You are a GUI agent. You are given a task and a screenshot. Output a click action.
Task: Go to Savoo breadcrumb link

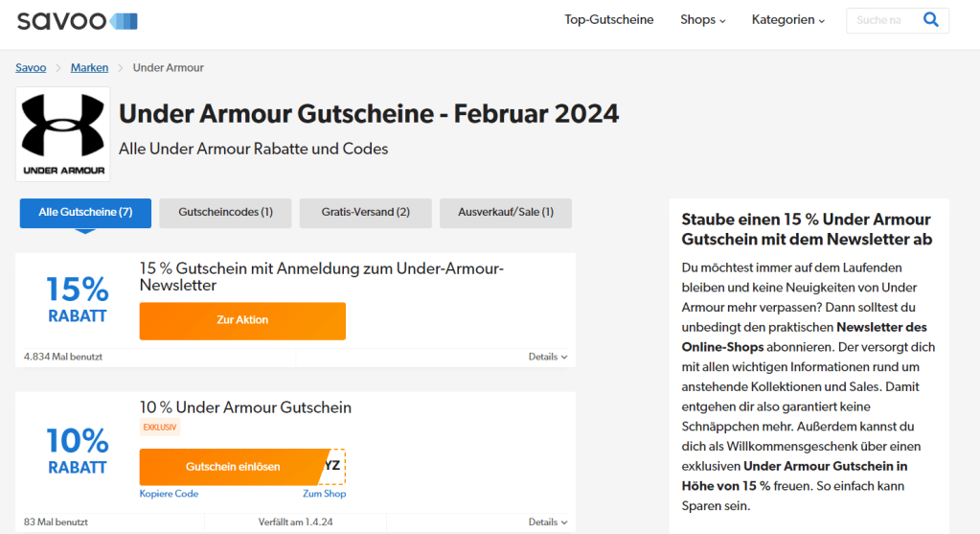31,68
